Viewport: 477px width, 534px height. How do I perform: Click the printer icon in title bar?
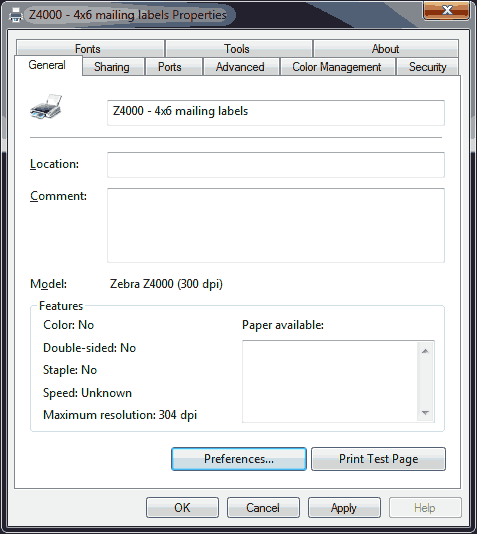(16, 15)
